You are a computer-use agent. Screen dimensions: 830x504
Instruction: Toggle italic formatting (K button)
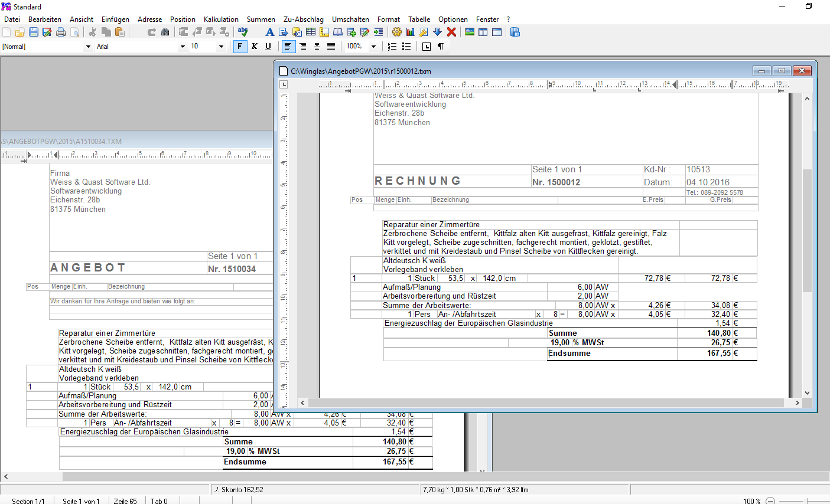pyautogui.click(x=255, y=46)
